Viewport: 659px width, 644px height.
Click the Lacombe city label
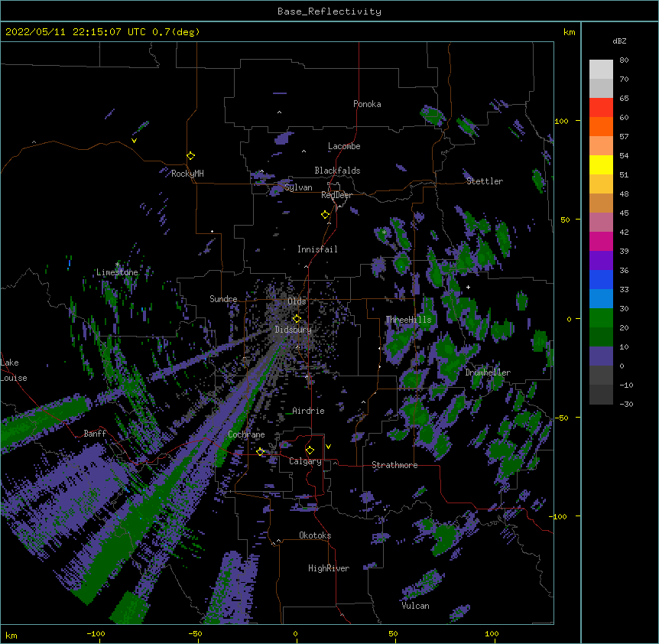[x=344, y=146]
